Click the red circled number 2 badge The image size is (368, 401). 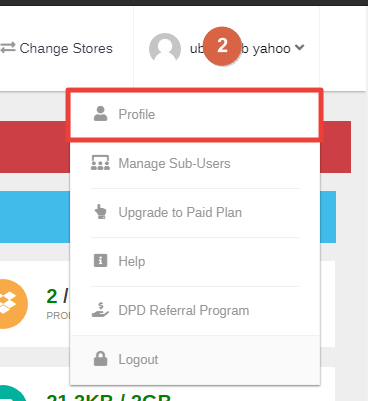(222, 46)
